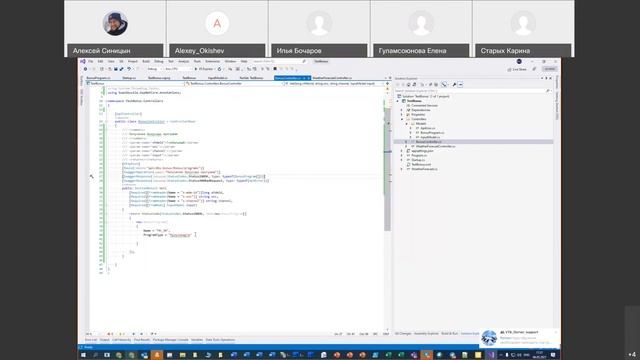Viewport: 640px width, 360px height.
Task: Click Solution Explorer magnifier filter icon
Action: click(444, 84)
